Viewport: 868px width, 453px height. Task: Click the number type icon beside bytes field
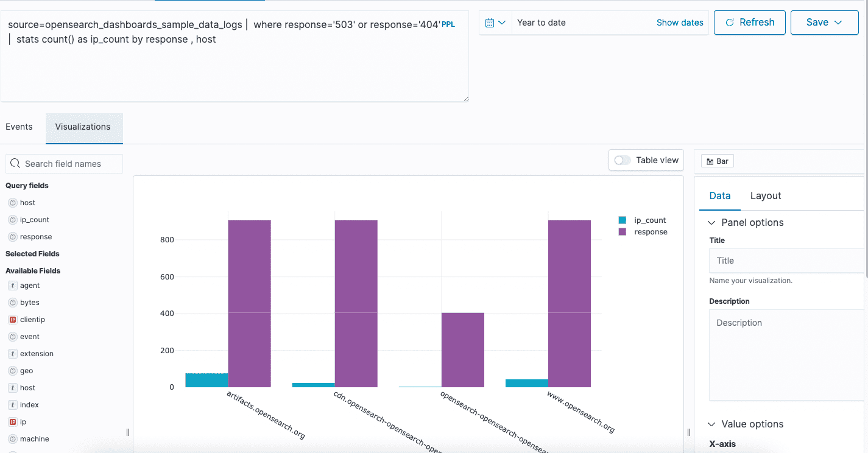12,302
